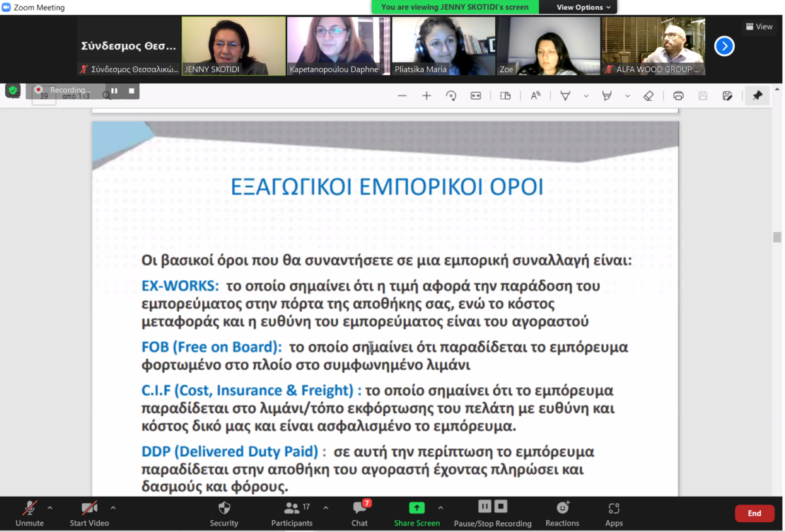Image resolution: width=785 pixels, height=532 pixels.
Task: Expand audio options arrow next to Unmute
Action: [50, 507]
